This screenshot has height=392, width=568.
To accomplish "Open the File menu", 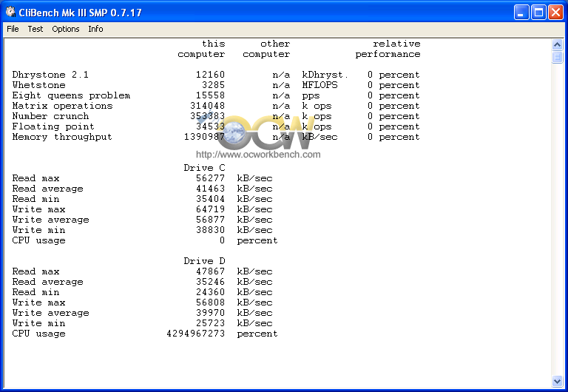I will click(13, 29).
